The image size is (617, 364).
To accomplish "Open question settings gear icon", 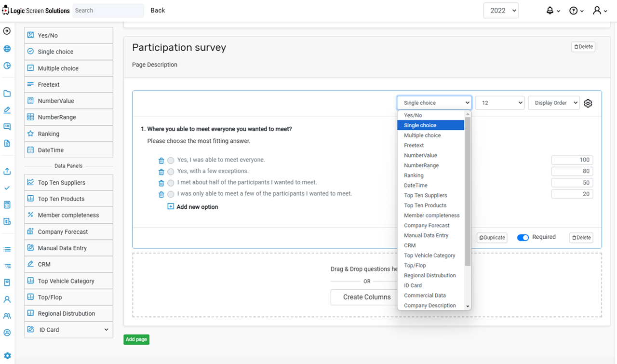I will (x=588, y=103).
